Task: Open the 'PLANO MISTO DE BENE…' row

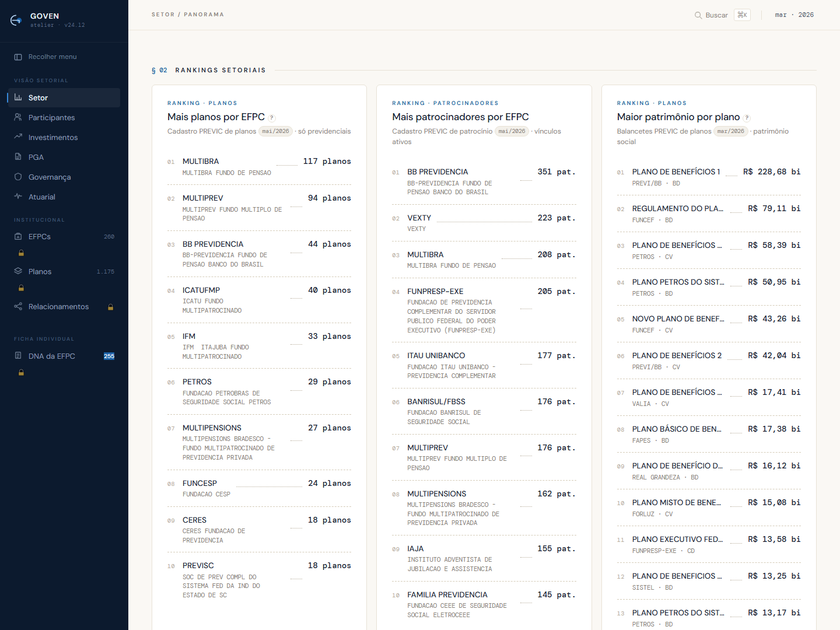Action: [709, 508]
